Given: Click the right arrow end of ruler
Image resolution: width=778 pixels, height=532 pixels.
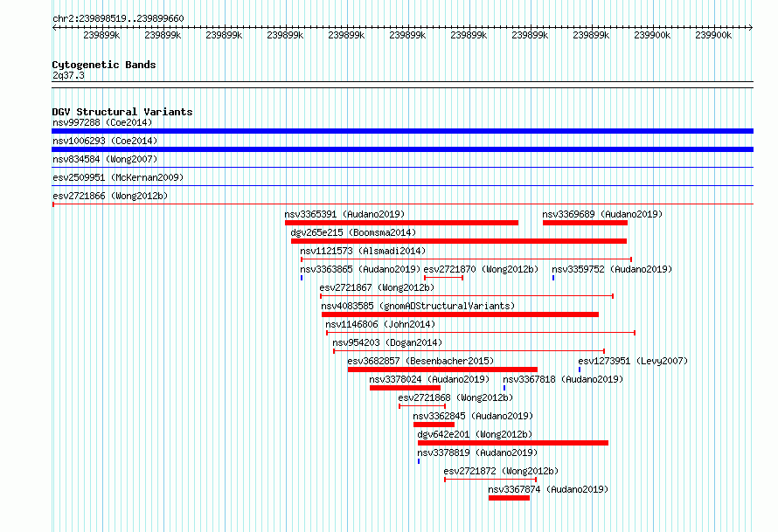Looking at the screenshot, I should click(x=751, y=28).
